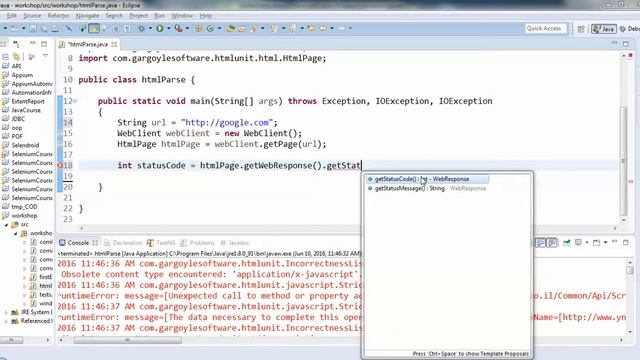This screenshot has width=640, height=360.
Task: Open the Open Console dropdown arrow
Action: click(x=605, y=242)
